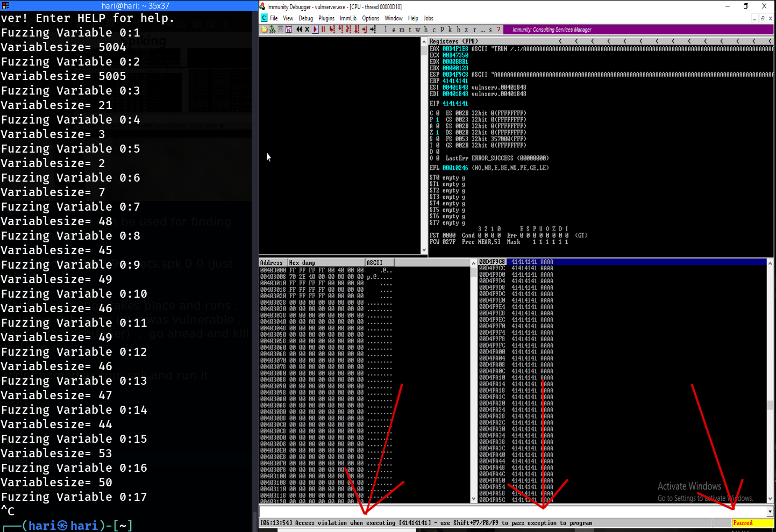This screenshot has height=532, width=776.
Task: Click the Pause execution toolbar icon
Action: [x=323, y=30]
